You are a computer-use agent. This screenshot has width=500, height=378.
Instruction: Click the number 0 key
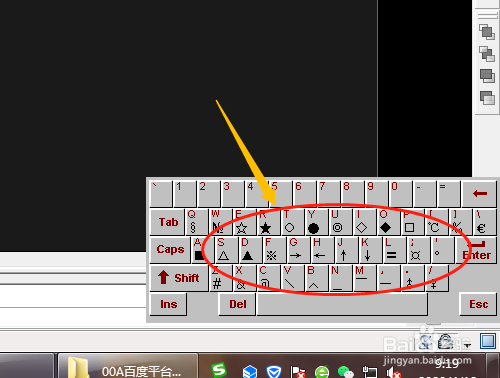pyautogui.click(x=400, y=194)
